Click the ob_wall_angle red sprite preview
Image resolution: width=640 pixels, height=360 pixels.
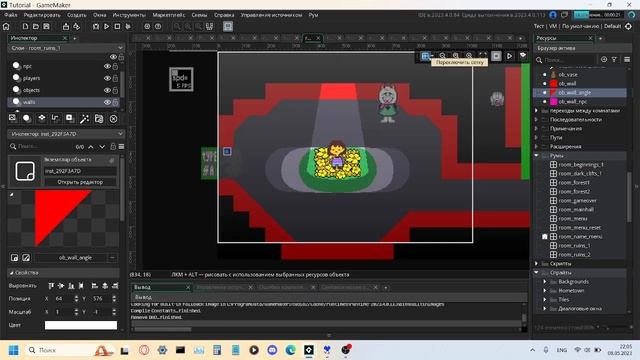point(64,218)
